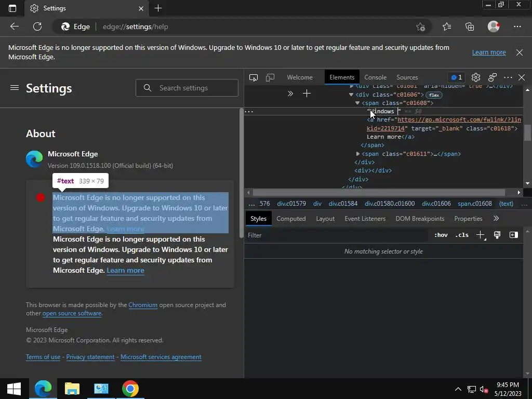
Task: Open the open source software link
Action: coord(72,313)
